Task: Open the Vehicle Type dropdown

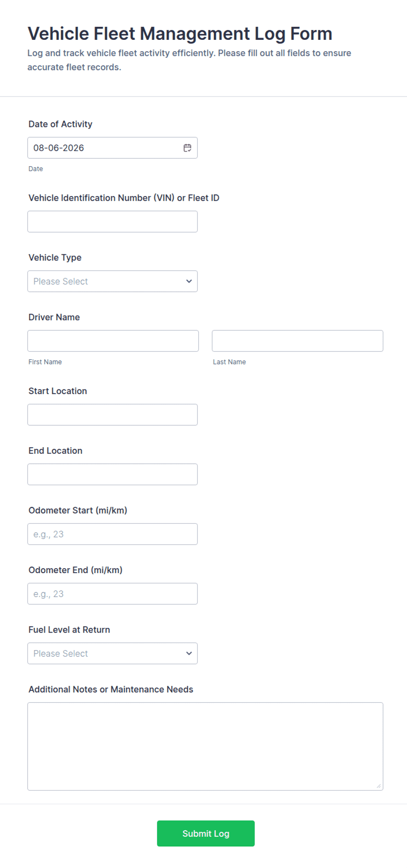Action: click(112, 281)
